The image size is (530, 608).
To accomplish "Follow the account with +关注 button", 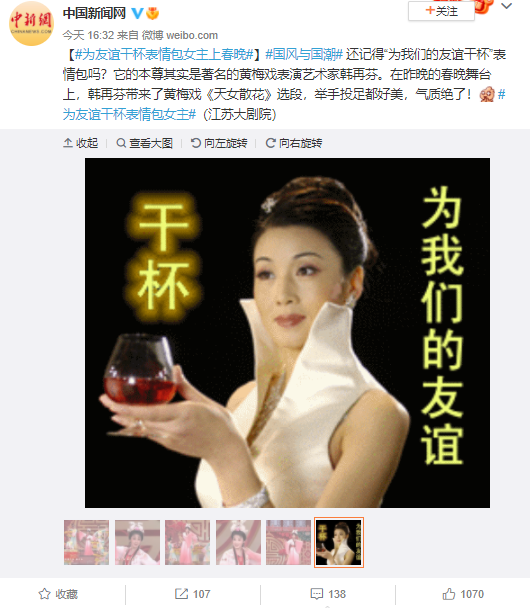I will click(x=441, y=11).
